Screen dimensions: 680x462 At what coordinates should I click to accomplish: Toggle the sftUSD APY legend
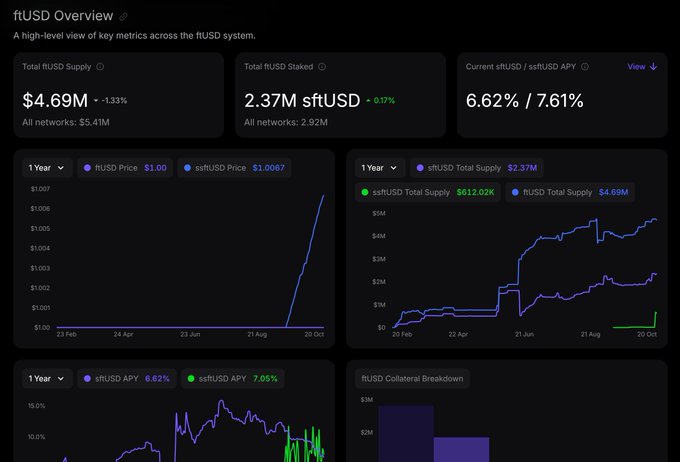(127, 379)
